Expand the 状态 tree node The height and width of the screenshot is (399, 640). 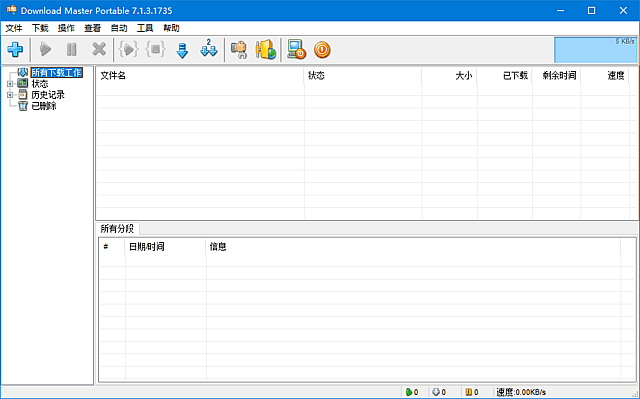pyautogui.click(x=10, y=84)
